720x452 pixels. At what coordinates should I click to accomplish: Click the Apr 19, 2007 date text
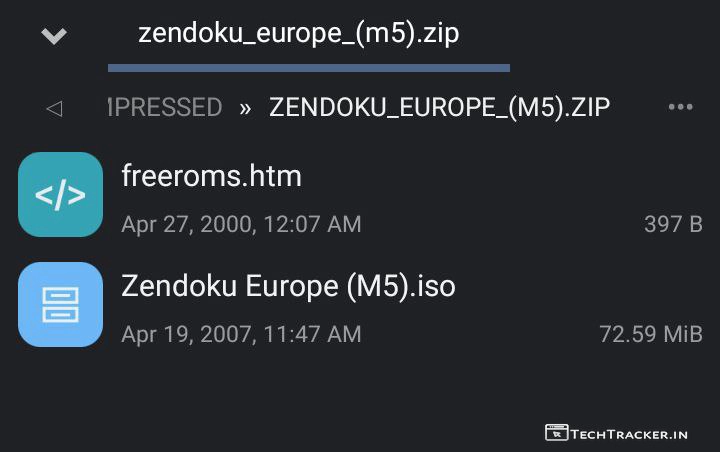[241, 334]
